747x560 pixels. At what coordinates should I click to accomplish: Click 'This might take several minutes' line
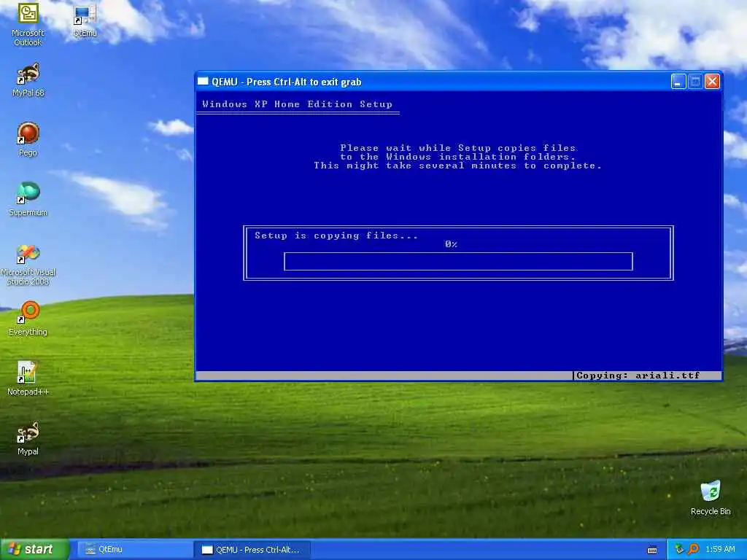coord(457,166)
